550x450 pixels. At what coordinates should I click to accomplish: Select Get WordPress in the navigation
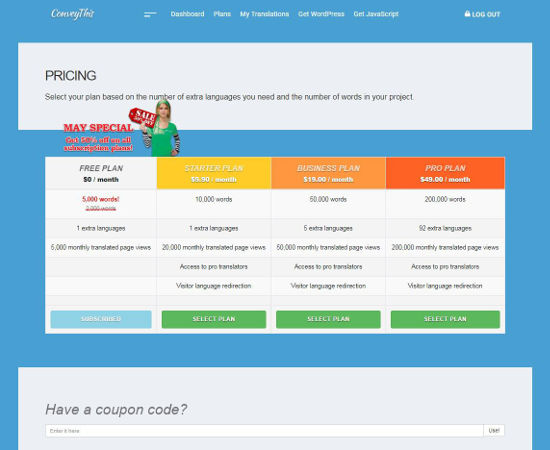321,14
